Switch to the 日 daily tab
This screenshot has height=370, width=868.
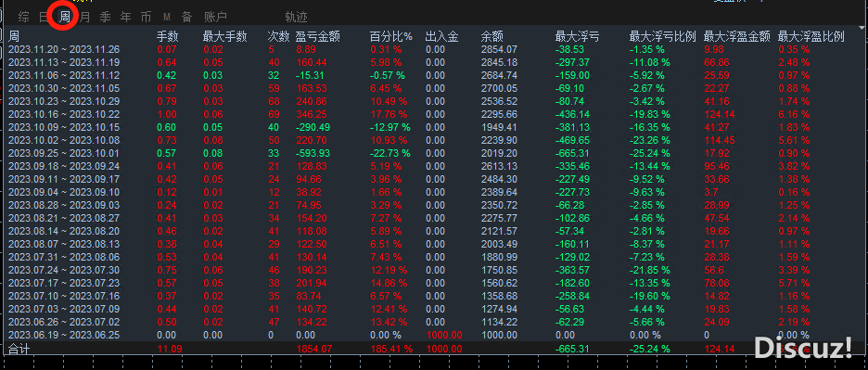[x=44, y=18]
